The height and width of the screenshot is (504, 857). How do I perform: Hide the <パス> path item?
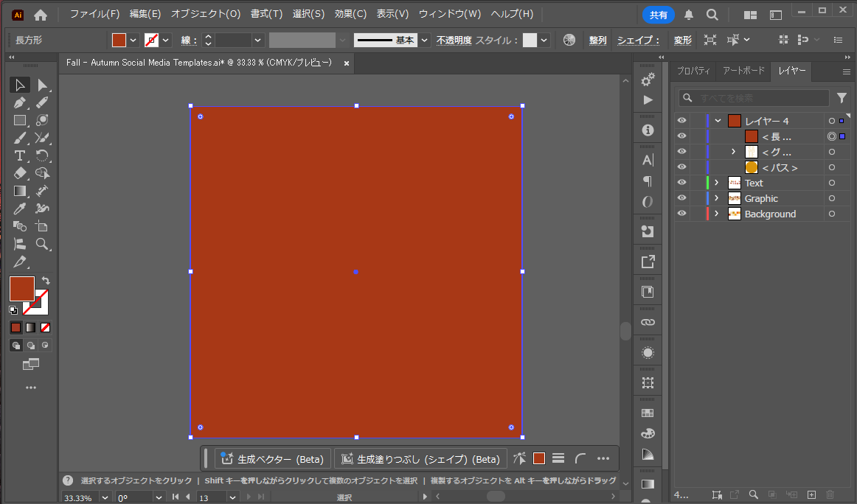[x=681, y=167]
